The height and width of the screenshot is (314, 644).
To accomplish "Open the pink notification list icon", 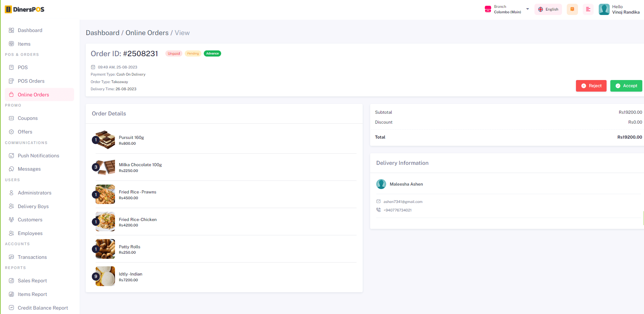I will tap(588, 9).
